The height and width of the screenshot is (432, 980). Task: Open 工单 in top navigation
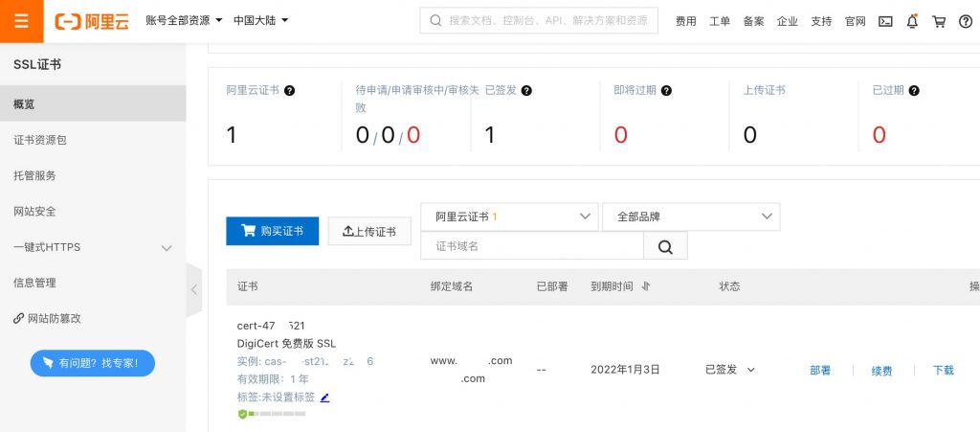(x=720, y=21)
